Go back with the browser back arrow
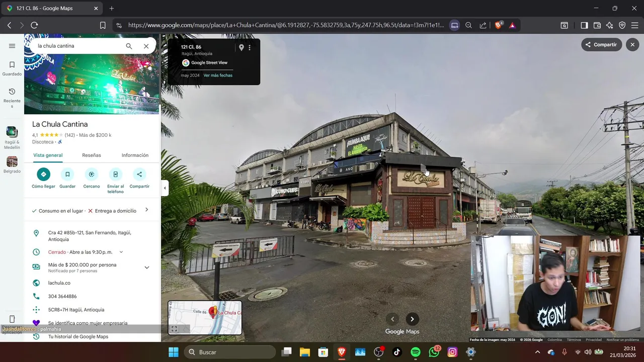The image size is (644, 362). tap(9, 25)
